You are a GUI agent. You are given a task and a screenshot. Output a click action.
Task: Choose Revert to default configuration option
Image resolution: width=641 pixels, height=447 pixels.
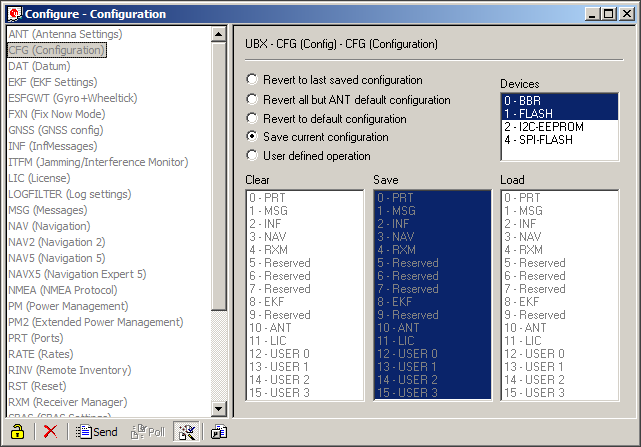click(x=326, y=119)
